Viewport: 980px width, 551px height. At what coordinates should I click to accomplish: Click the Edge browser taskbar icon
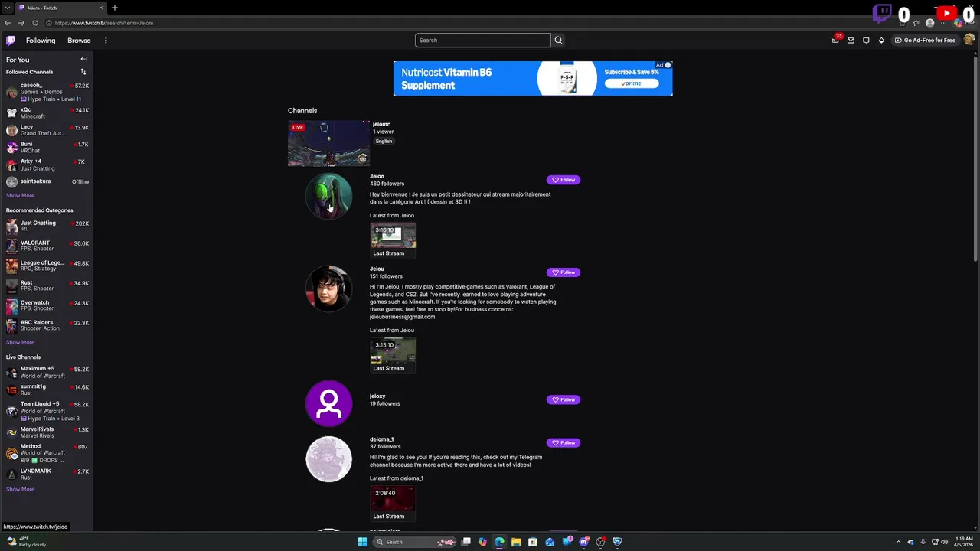(x=499, y=542)
